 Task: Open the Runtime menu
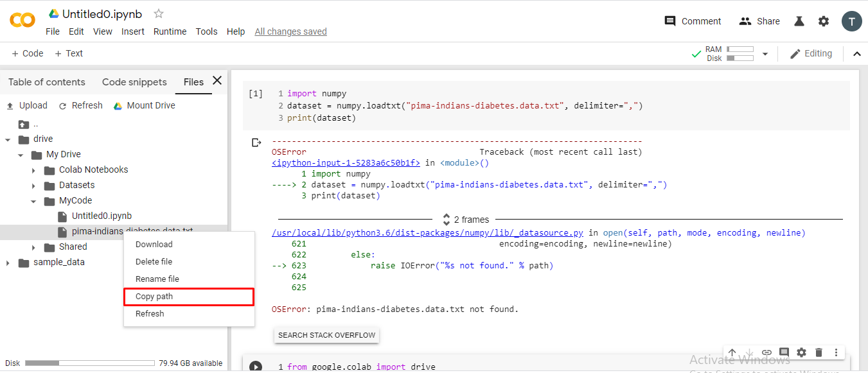point(170,31)
